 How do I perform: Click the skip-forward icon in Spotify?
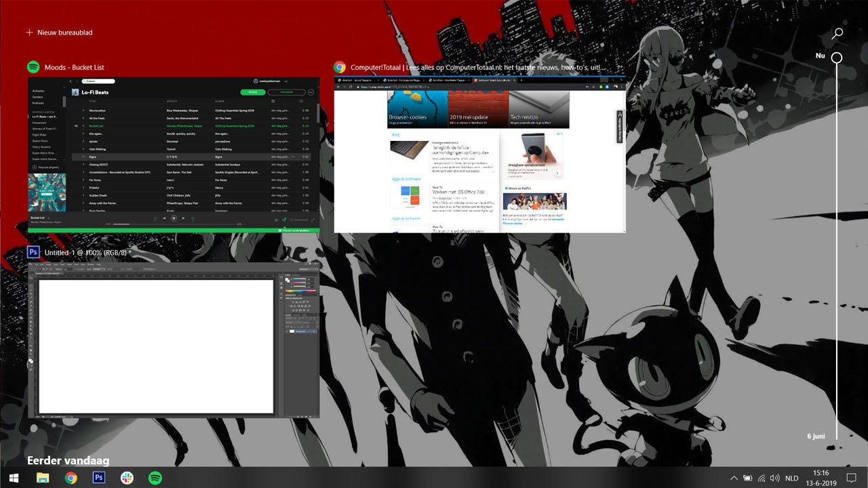click(x=183, y=218)
